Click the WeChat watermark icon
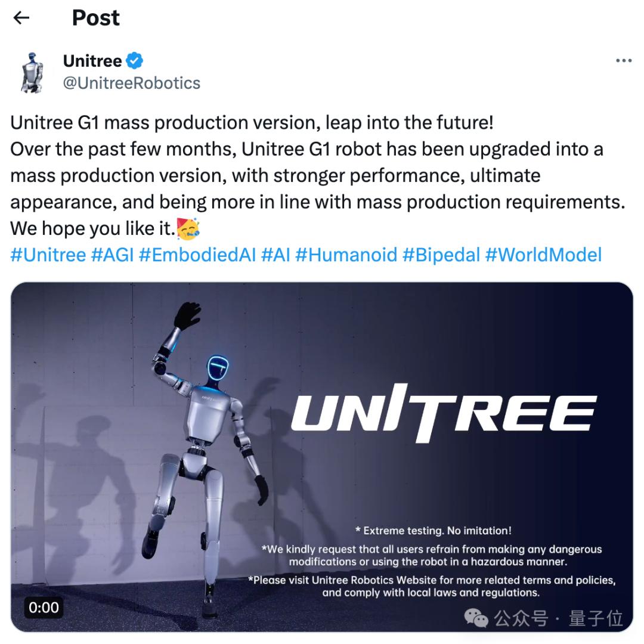Screen dimensions: 644x644 [x=476, y=617]
